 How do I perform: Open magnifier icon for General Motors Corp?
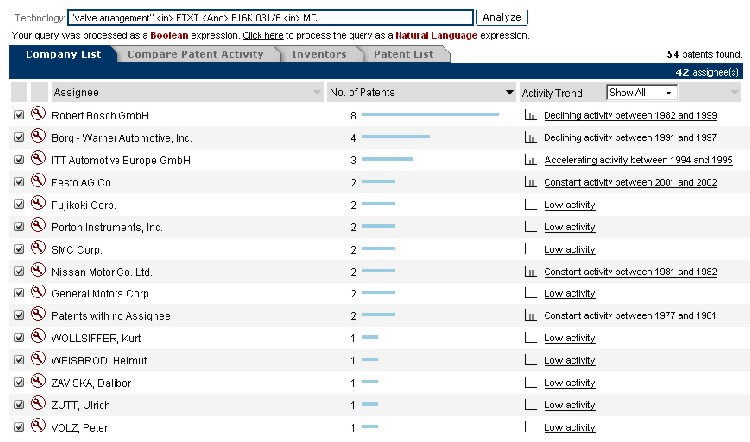tap(38, 292)
